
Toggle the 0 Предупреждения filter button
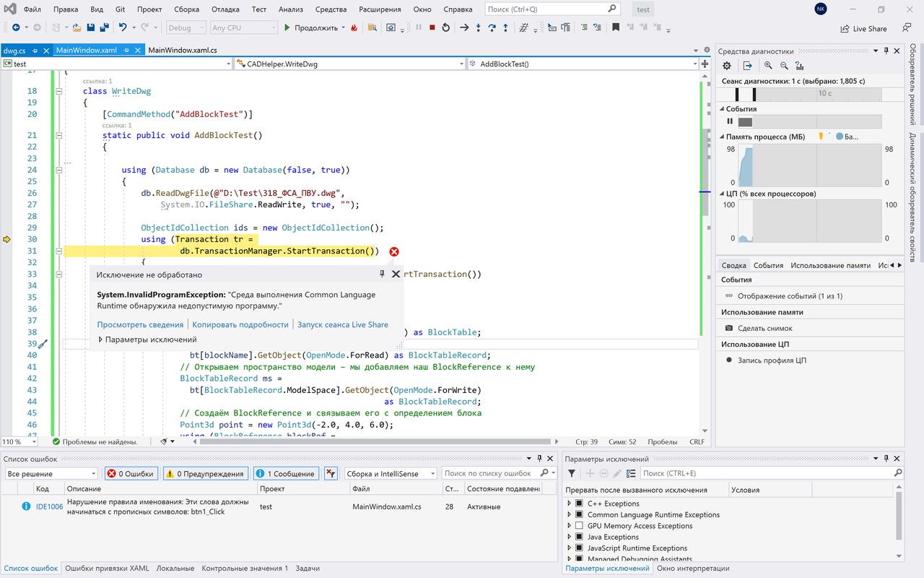(x=206, y=473)
